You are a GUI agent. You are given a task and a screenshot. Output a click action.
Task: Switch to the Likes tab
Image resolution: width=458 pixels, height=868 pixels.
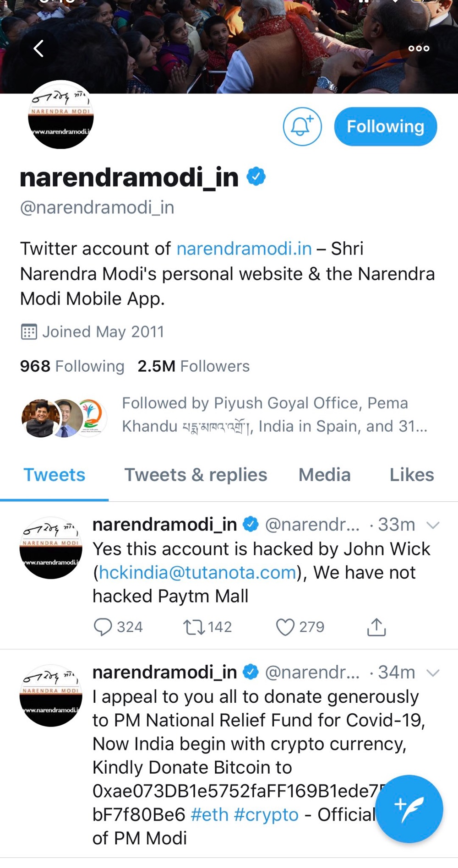(x=411, y=475)
